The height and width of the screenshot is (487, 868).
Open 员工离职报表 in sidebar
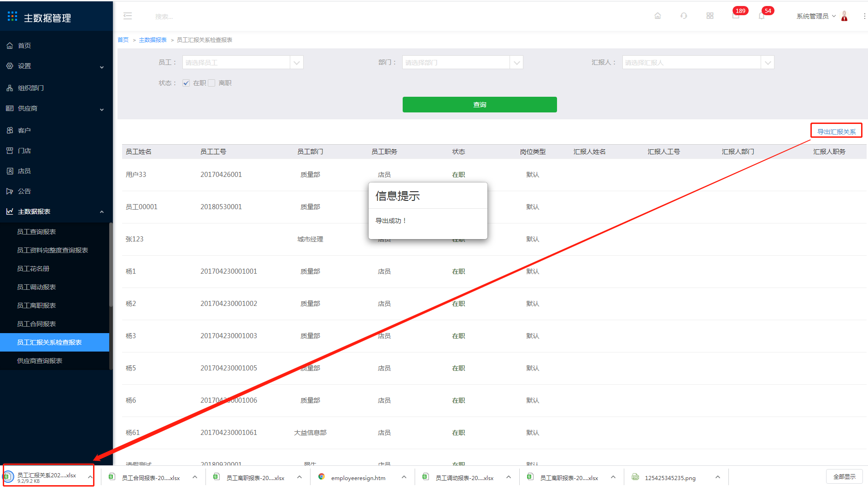point(36,305)
